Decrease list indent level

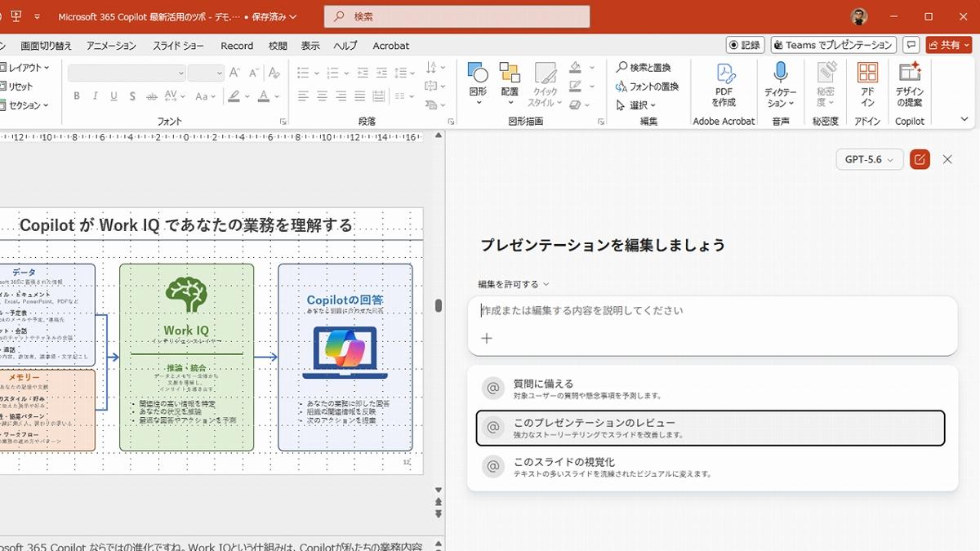tap(363, 73)
